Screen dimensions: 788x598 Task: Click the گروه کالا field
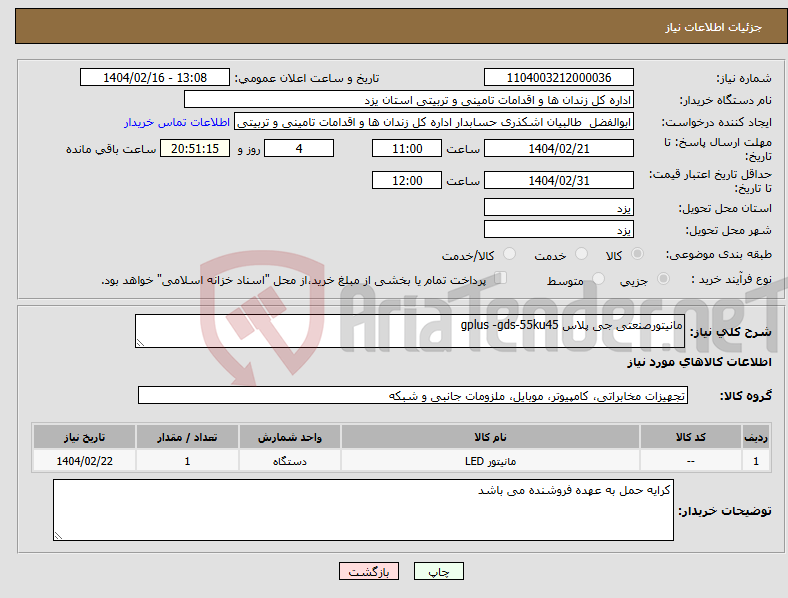pos(413,395)
